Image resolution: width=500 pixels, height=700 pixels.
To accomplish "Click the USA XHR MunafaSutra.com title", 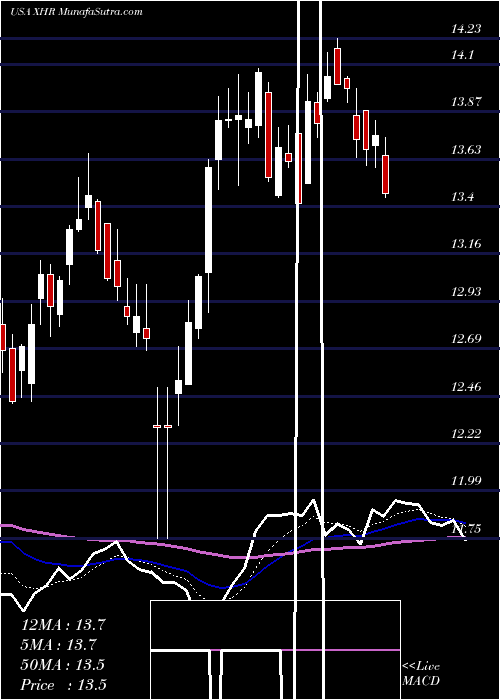I will [76, 12].
